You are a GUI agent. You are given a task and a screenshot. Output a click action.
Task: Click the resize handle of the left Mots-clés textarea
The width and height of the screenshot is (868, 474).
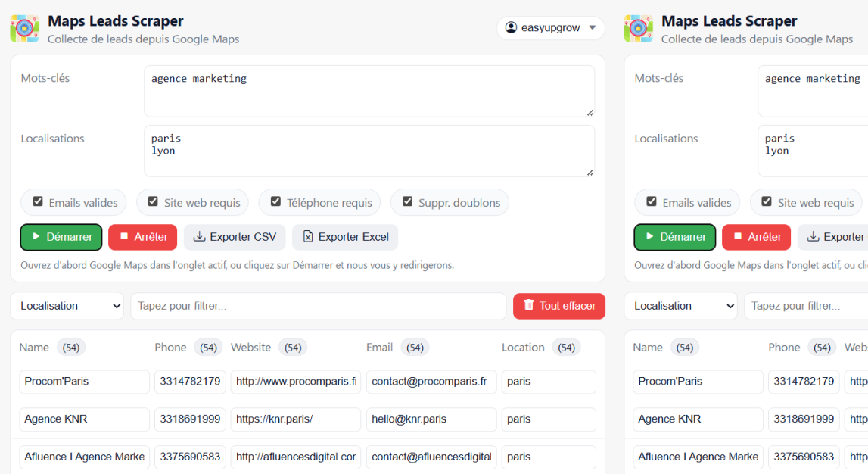[x=590, y=112]
